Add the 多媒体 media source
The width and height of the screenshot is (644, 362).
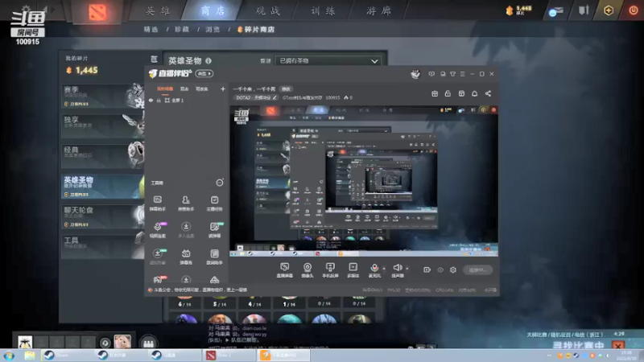coord(353,270)
